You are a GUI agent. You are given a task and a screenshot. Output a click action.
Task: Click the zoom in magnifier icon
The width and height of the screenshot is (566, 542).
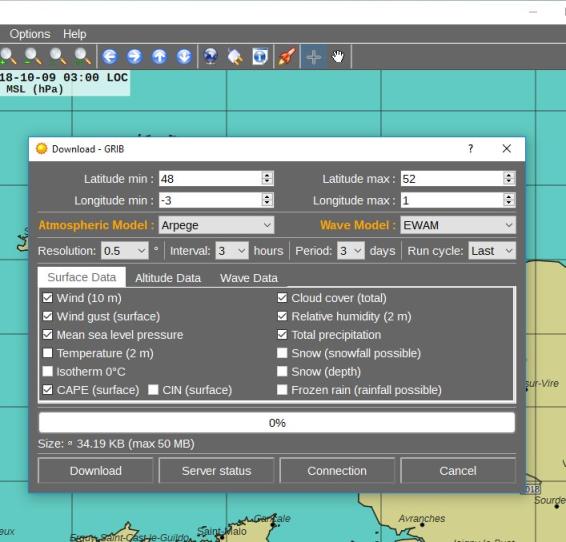point(8,56)
